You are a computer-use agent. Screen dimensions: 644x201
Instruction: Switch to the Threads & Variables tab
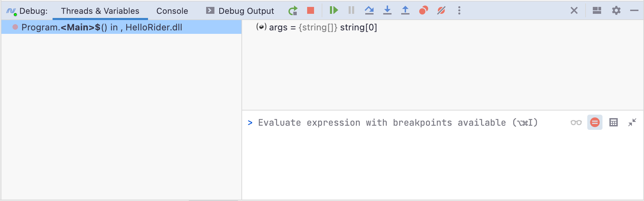coord(100,11)
